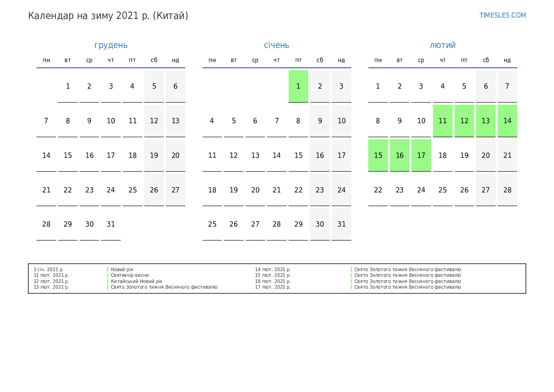The width and height of the screenshot is (554, 392).
Task: Click the грудень month heading
Action: (x=111, y=45)
